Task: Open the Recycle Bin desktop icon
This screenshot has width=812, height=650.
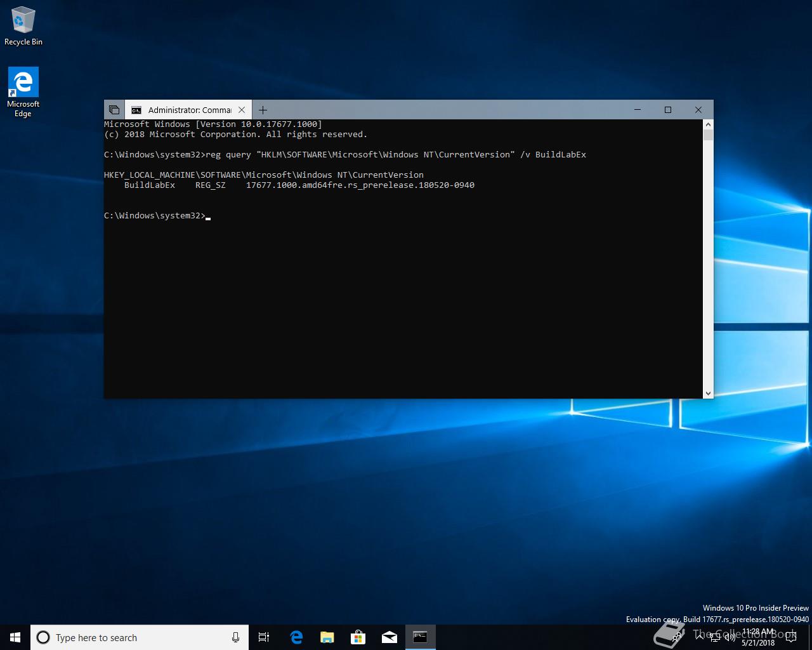Action: pyautogui.click(x=23, y=26)
